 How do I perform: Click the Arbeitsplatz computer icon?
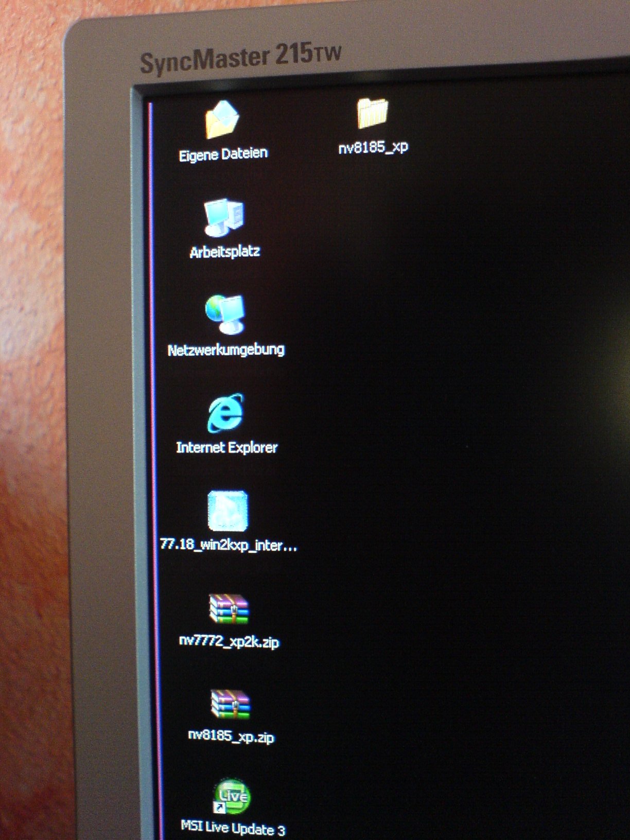[224, 217]
